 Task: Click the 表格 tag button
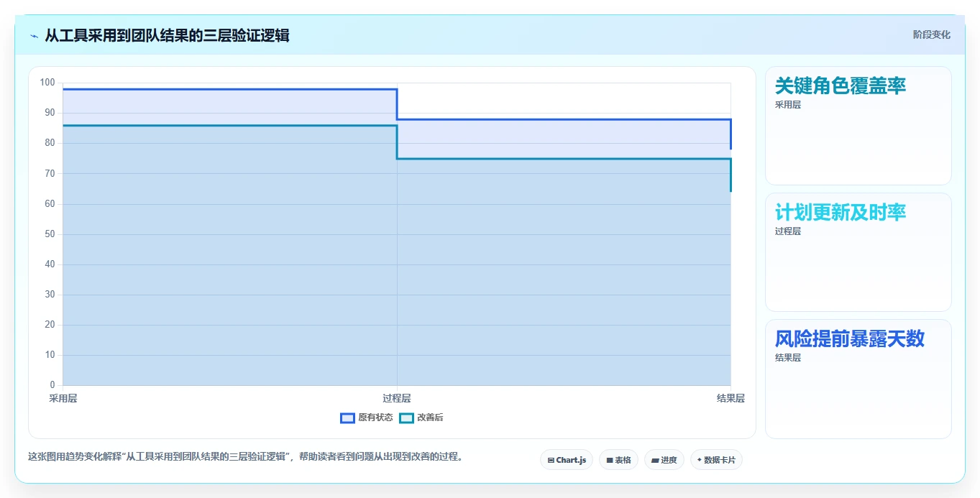pos(618,460)
